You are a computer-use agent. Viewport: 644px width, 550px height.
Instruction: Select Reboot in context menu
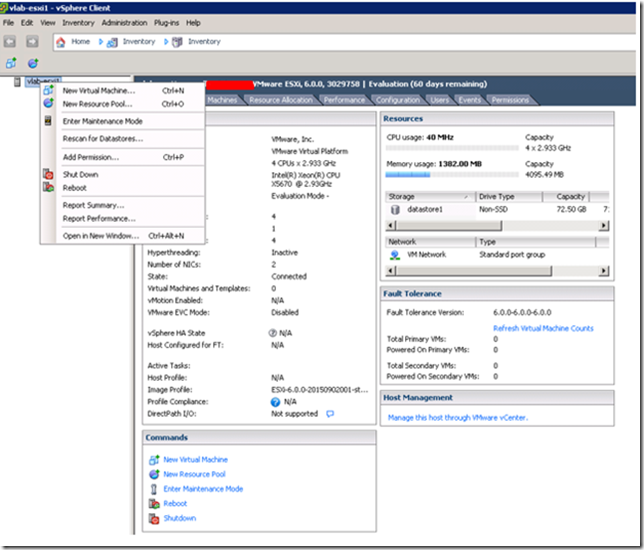123,188
